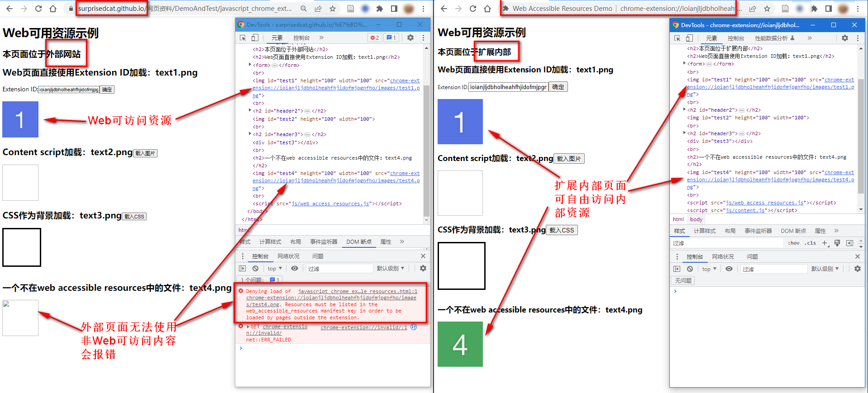Click the blue 1 issue badge in left DevTools
868x393 pixels.
tap(391, 38)
